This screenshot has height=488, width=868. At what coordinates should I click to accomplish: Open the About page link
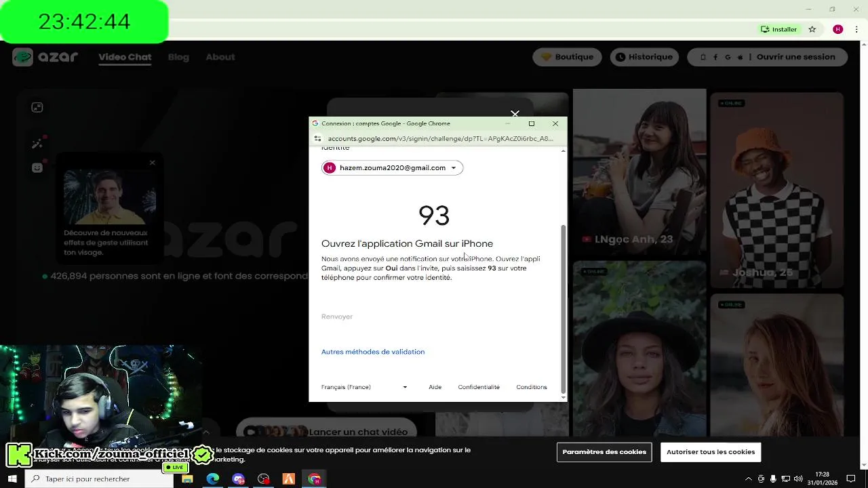220,57
